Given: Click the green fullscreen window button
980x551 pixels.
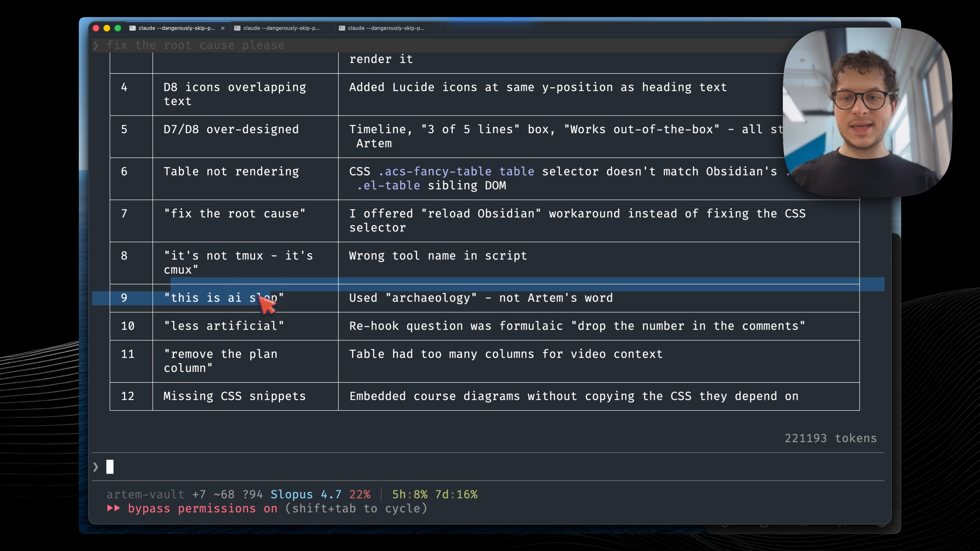Looking at the screenshot, I should point(118,28).
